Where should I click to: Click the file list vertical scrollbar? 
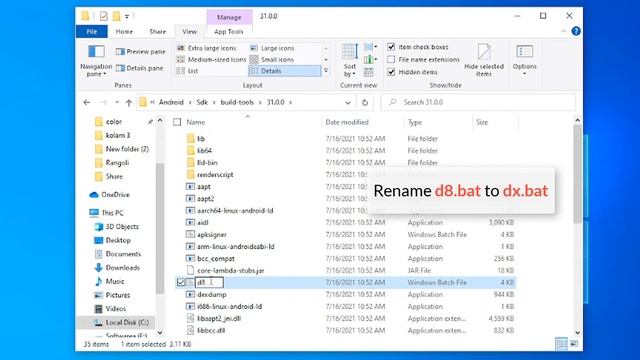click(577, 173)
